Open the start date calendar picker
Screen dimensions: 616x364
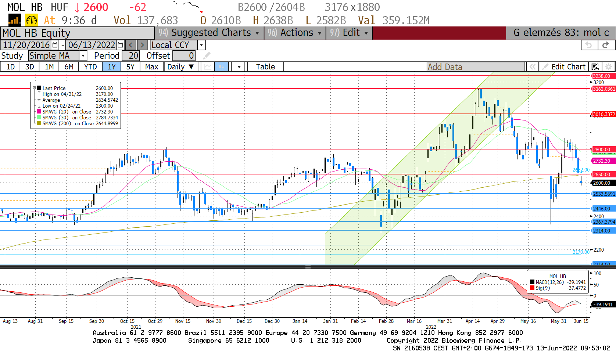pyautogui.click(x=55, y=45)
